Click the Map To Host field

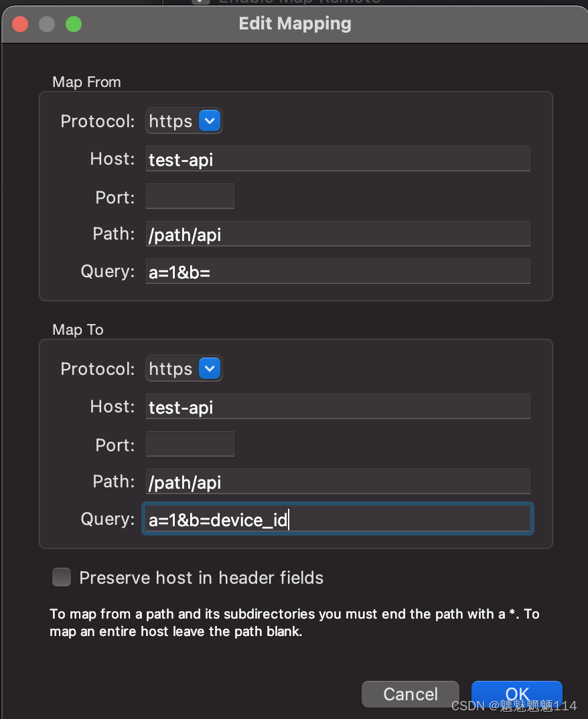pos(337,406)
